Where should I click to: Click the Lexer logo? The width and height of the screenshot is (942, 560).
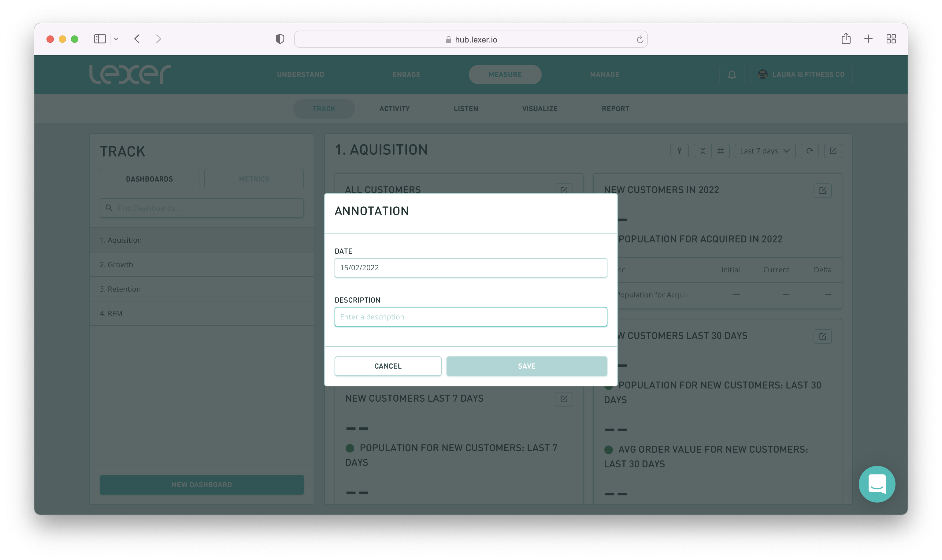pos(130,74)
